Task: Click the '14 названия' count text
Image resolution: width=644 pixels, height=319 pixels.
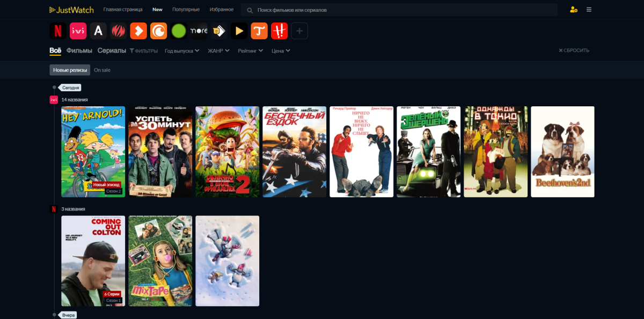Action: [x=75, y=99]
